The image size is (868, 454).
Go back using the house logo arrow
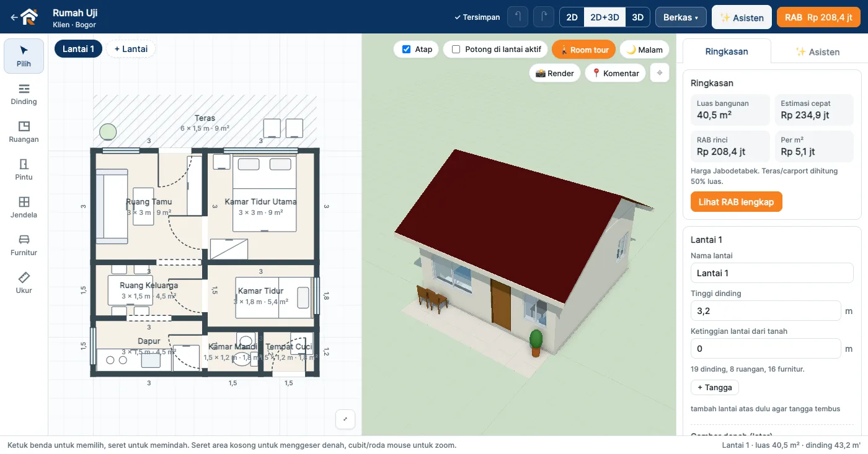click(x=25, y=17)
